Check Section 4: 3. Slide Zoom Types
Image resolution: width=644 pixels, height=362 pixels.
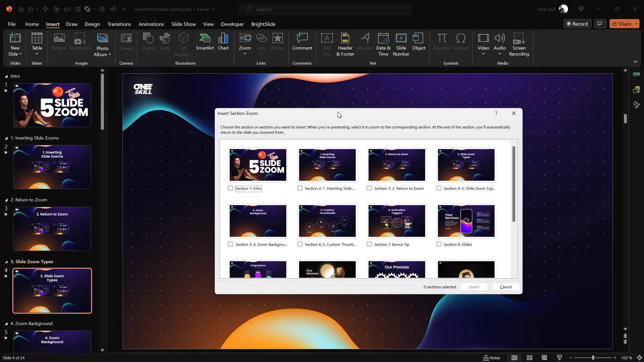pyautogui.click(x=439, y=188)
